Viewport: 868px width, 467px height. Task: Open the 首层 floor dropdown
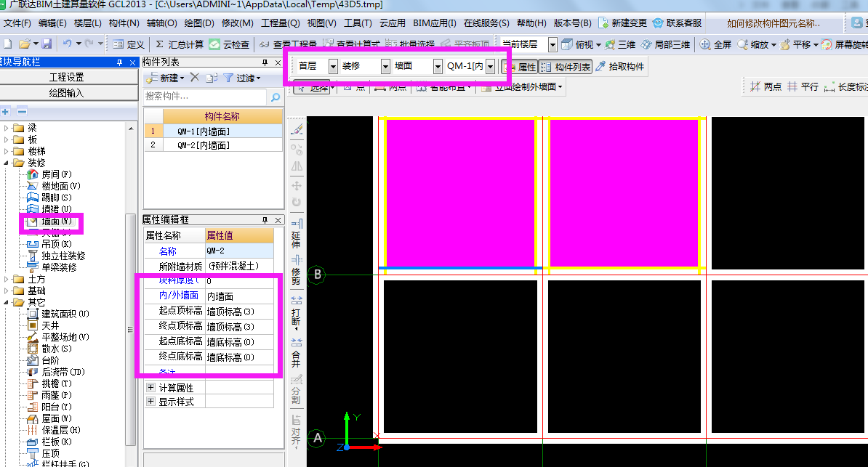(333, 66)
